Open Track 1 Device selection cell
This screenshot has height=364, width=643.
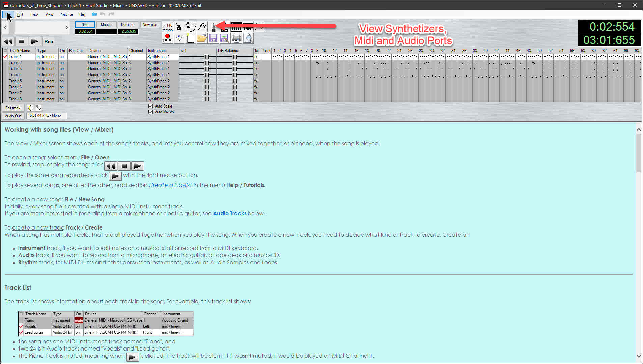[x=107, y=57]
